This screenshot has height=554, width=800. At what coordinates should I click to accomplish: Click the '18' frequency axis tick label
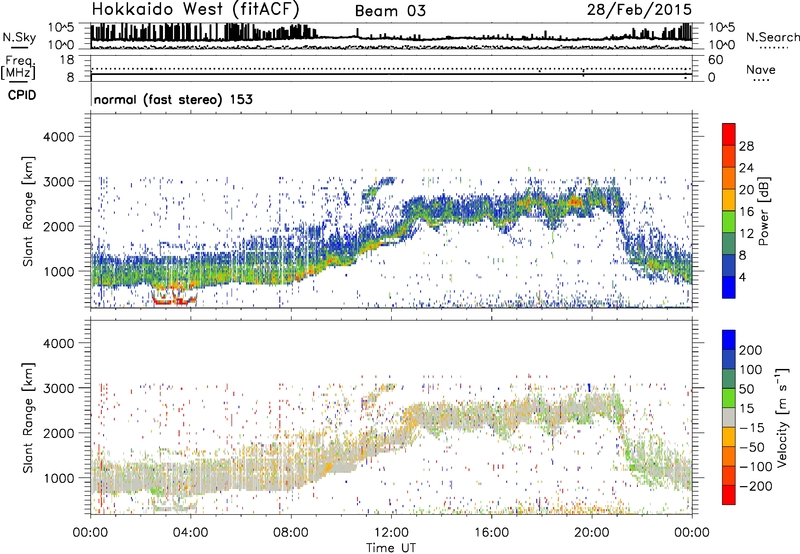coord(67,60)
